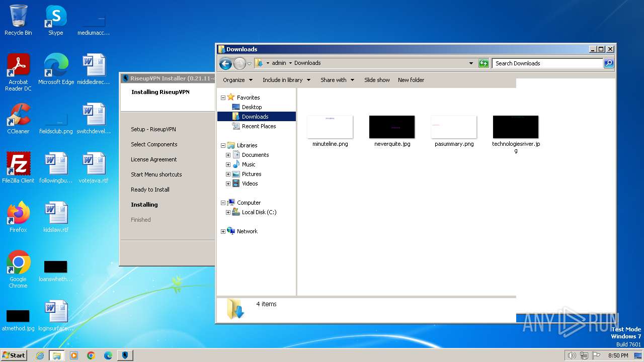Open the Edge taskbar icon
The image size is (644, 362).
click(108, 355)
